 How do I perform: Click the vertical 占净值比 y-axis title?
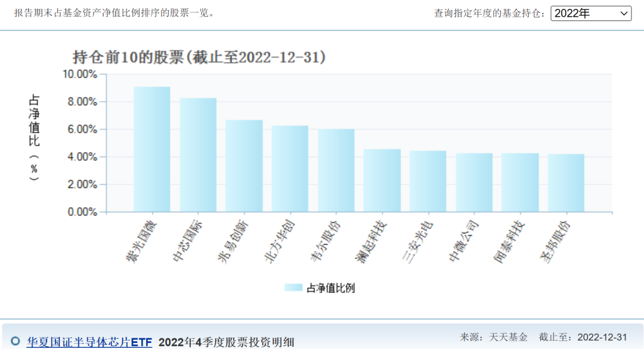pos(34,138)
